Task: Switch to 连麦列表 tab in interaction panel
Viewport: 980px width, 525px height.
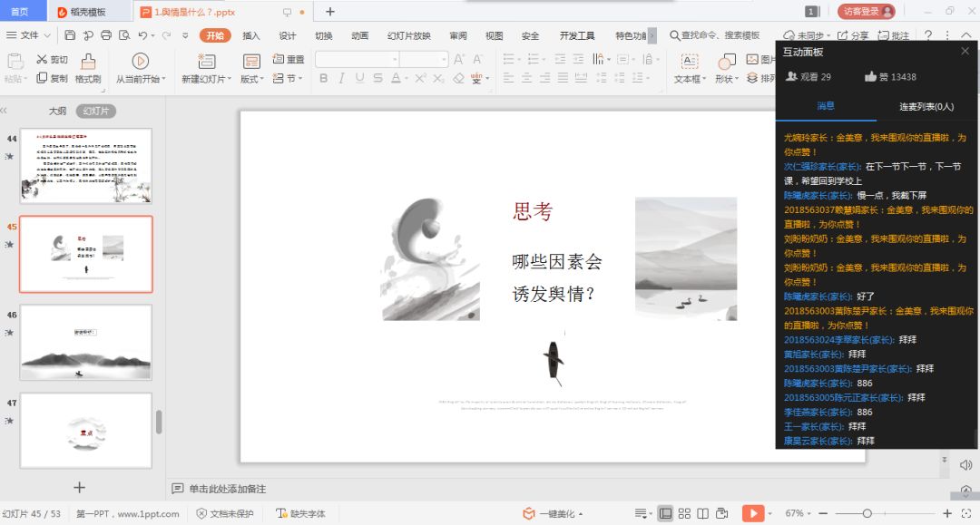Action: tap(926, 106)
